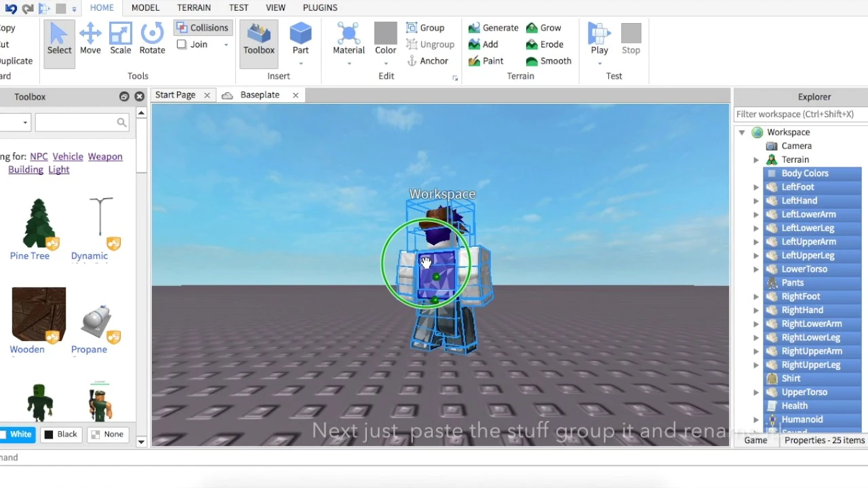
Task: Click the Duplicate command
Action: coord(16,61)
